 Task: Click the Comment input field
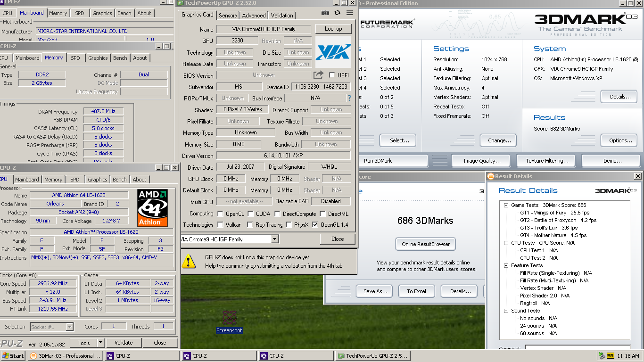point(578,348)
